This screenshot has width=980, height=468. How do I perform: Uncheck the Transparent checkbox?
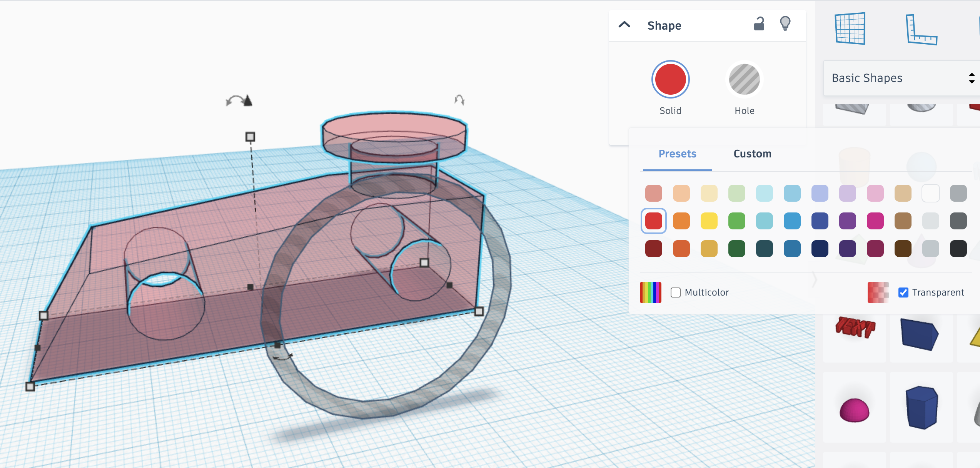tap(903, 292)
